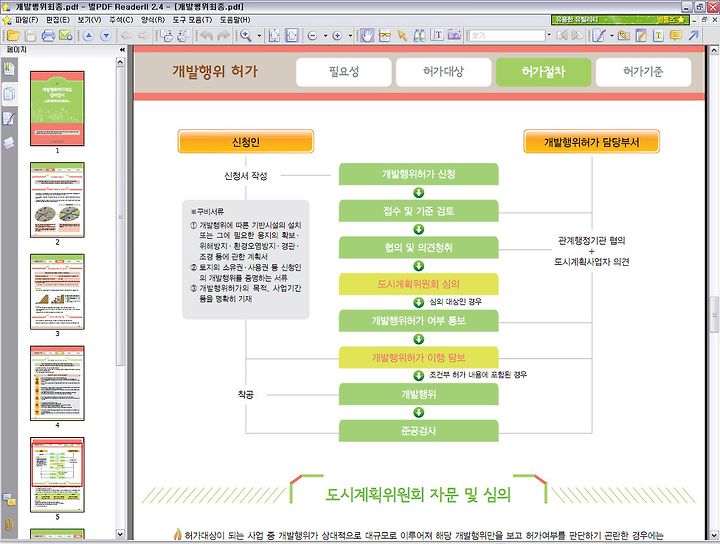Select page 5 thumbnail
The height and width of the screenshot is (544, 720).
(x=57, y=475)
